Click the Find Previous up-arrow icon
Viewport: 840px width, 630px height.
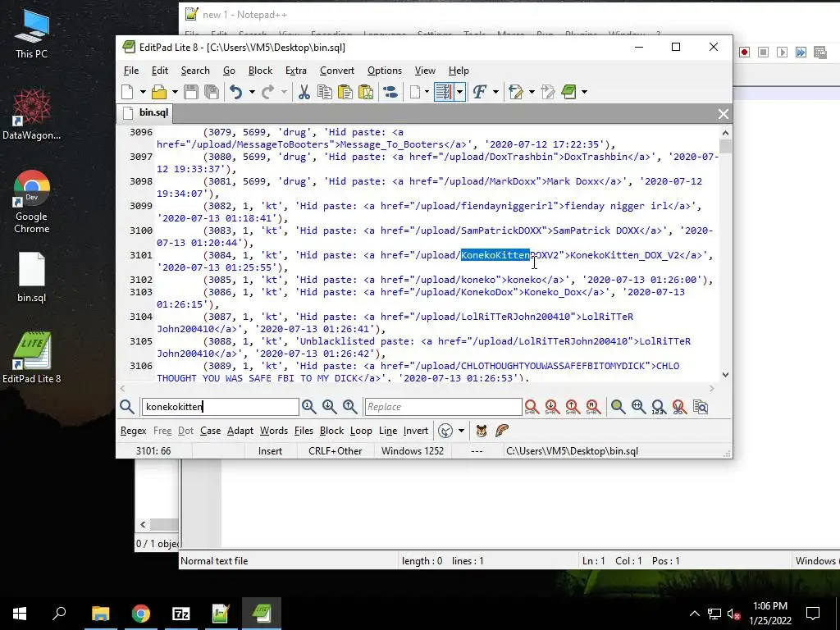pos(350,407)
